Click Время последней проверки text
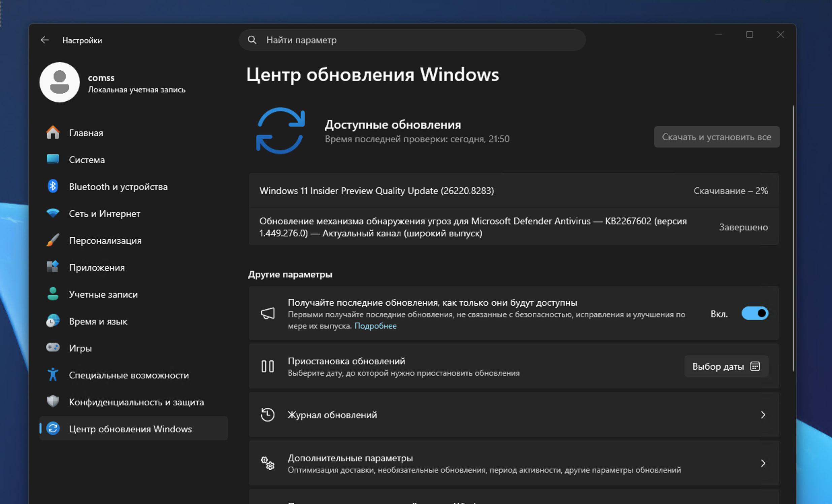832x504 pixels. [x=417, y=139]
